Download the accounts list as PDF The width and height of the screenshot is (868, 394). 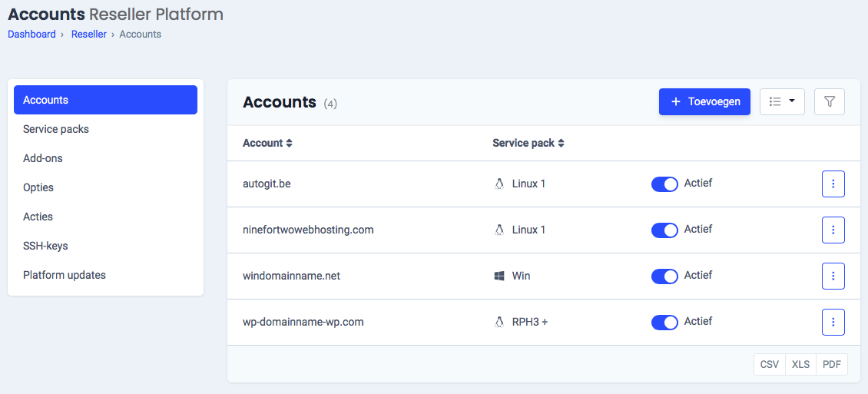point(831,365)
